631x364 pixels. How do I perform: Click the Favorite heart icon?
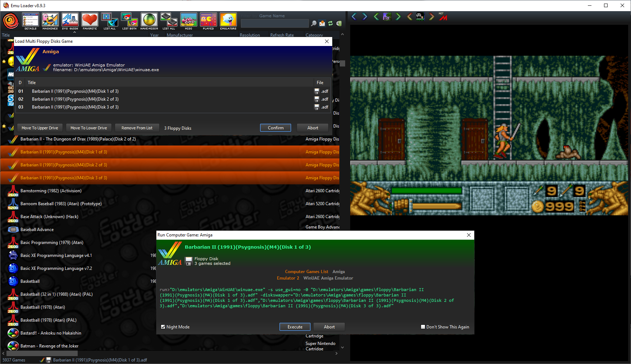(90, 21)
